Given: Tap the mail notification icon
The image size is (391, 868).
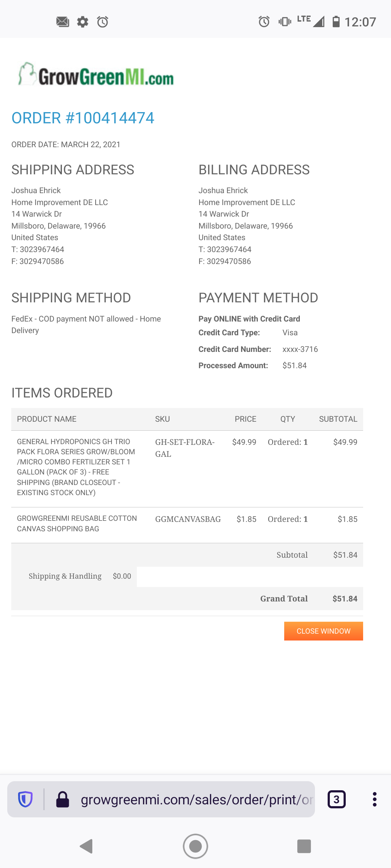Looking at the screenshot, I should pyautogui.click(x=63, y=22).
